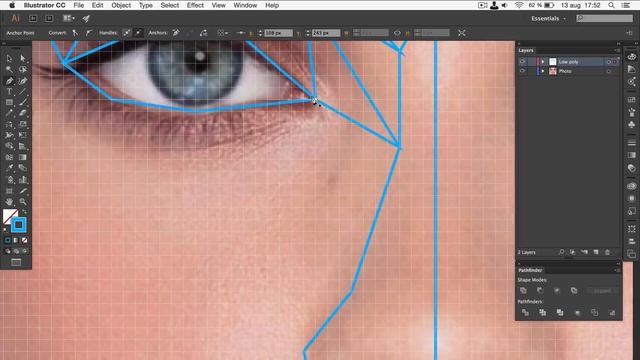640x360 pixels.
Task: Click the Y coordinate input field
Action: tap(326, 33)
